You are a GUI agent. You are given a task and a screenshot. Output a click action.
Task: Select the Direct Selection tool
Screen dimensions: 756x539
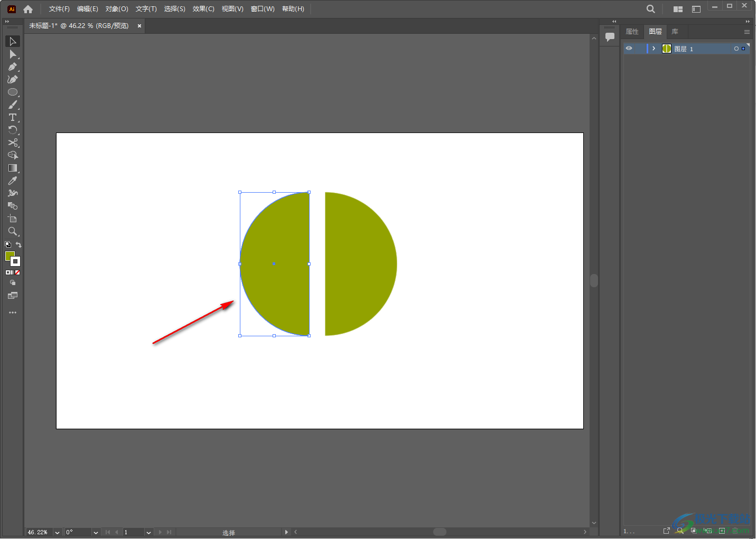click(13, 54)
